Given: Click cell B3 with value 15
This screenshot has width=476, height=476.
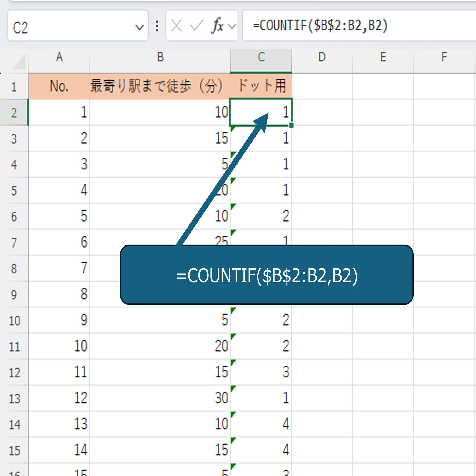Looking at the screenshot, I should [x=160, y=139].
